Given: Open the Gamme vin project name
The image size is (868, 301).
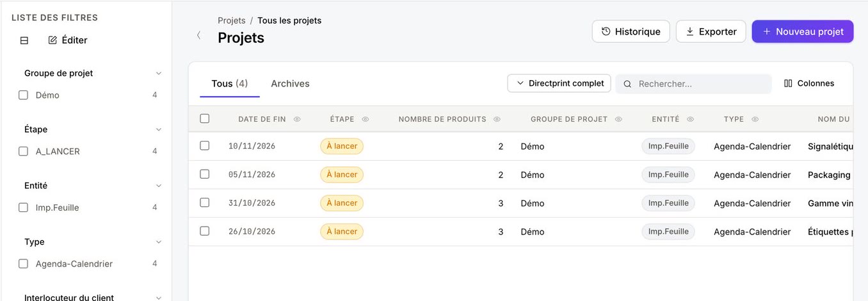Looking at the screenshot, I should (x=830, y=204).
